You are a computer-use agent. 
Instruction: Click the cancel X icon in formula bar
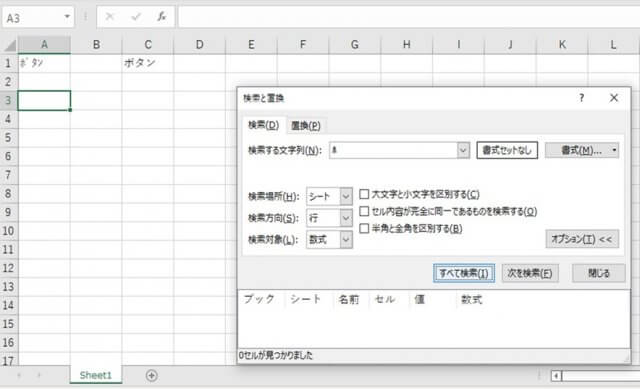(109, 17)
